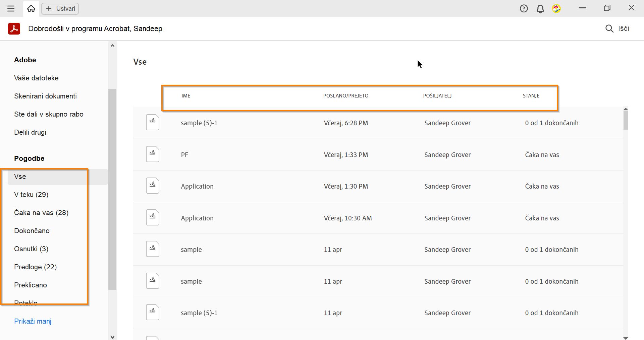Open the hamburger menu
The width and height of the screenshot is (644, 340).
tap(11, 9)
